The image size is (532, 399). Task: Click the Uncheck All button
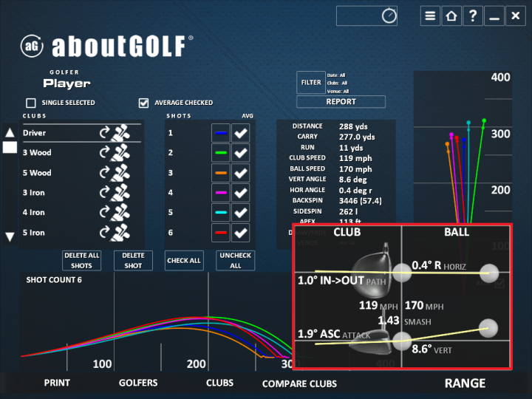pyautogui.click(x=236, y=261)
